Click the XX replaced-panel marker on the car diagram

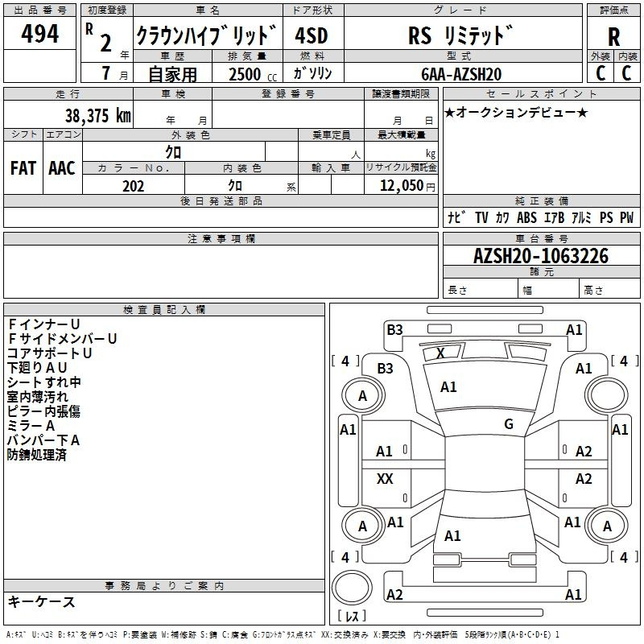point(385,479)
